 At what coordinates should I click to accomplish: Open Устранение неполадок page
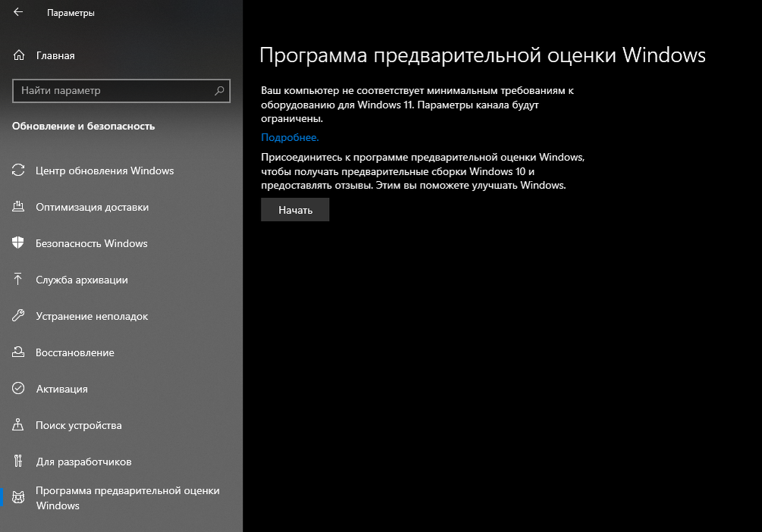[x=121, y=316]
